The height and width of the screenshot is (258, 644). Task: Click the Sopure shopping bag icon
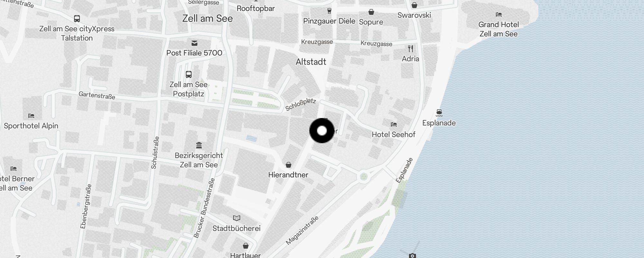(371, 12)
